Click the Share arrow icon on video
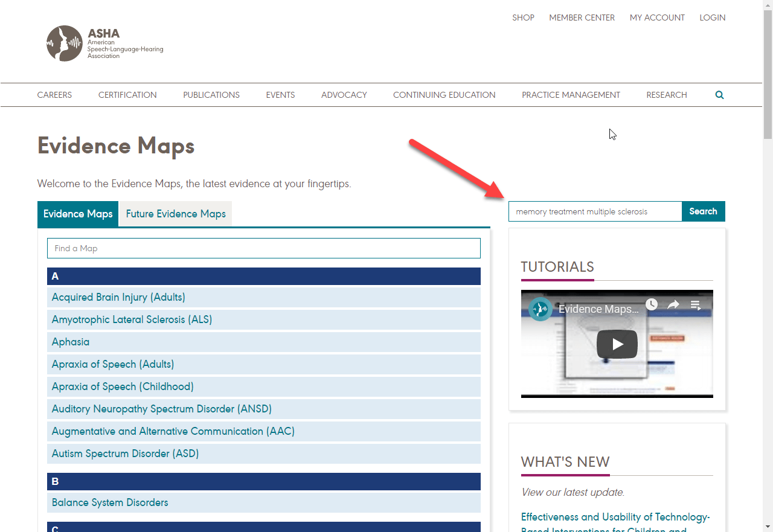This screenshot has height=532, width=773. 673,305
